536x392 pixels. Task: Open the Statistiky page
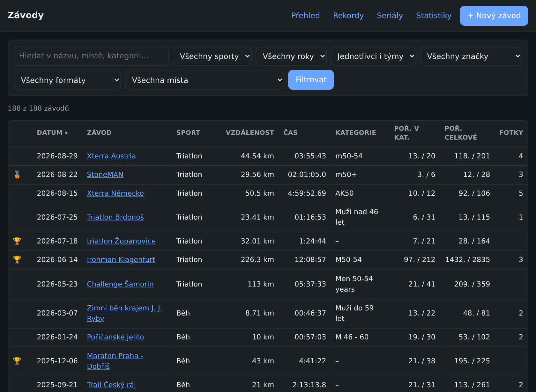pos(434,16)
